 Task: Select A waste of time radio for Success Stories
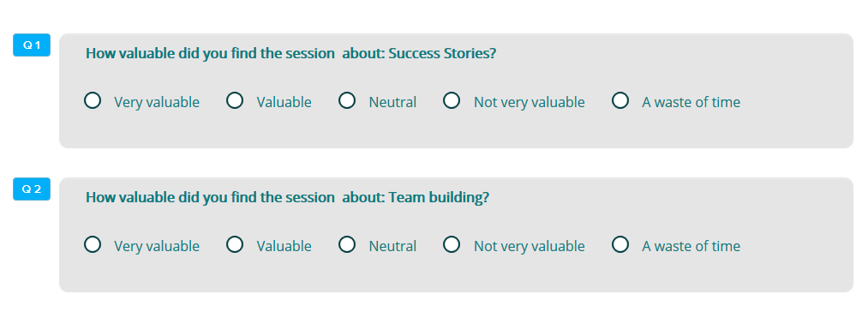pyautogui.click(x=620, y=100)
